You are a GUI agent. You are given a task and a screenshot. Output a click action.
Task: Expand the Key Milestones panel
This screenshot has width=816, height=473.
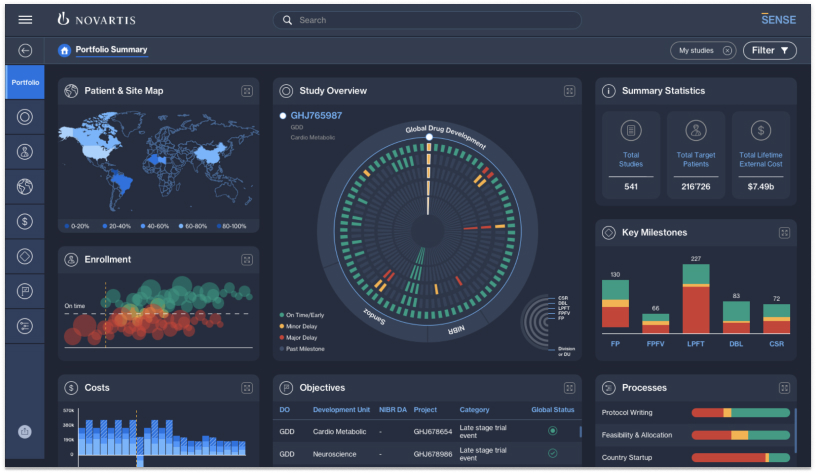click(x=785, y=233)
